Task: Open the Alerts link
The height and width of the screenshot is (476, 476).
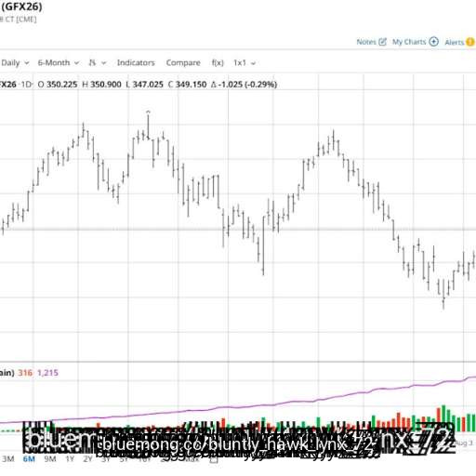Action: pyautogui.click(x=455, y=42)
